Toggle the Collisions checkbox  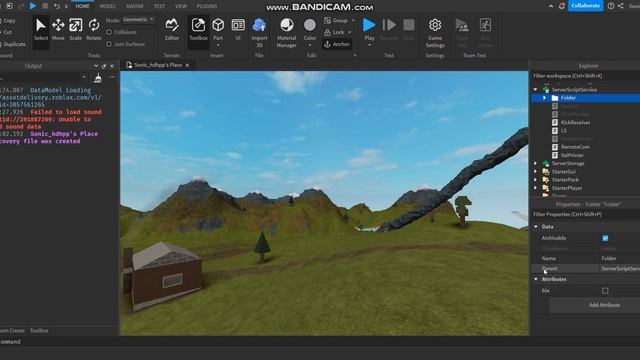(109, 32)
